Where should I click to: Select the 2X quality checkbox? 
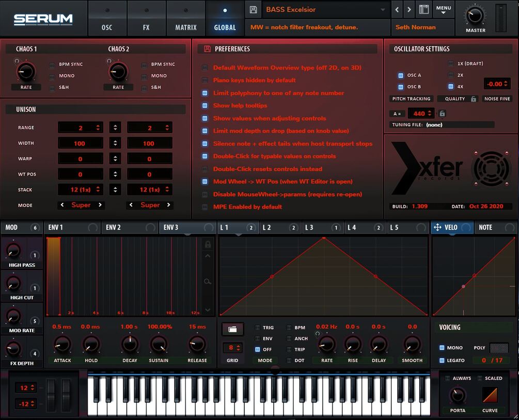click(x=450, y=75)
